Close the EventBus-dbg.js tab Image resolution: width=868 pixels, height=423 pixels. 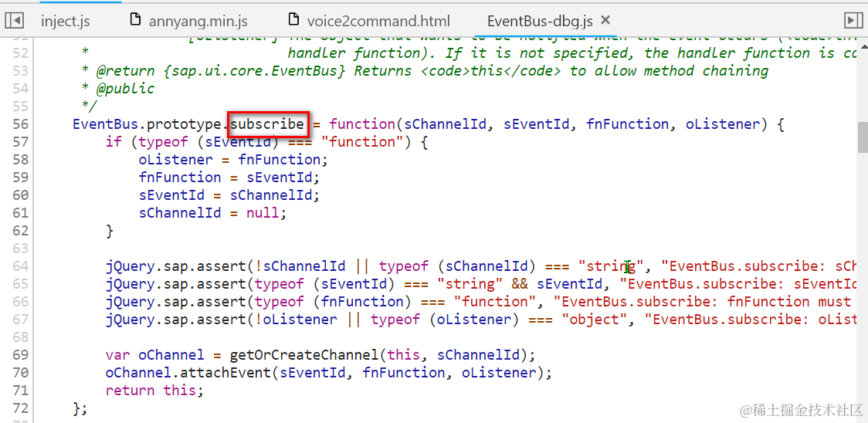tap(605, 21)
